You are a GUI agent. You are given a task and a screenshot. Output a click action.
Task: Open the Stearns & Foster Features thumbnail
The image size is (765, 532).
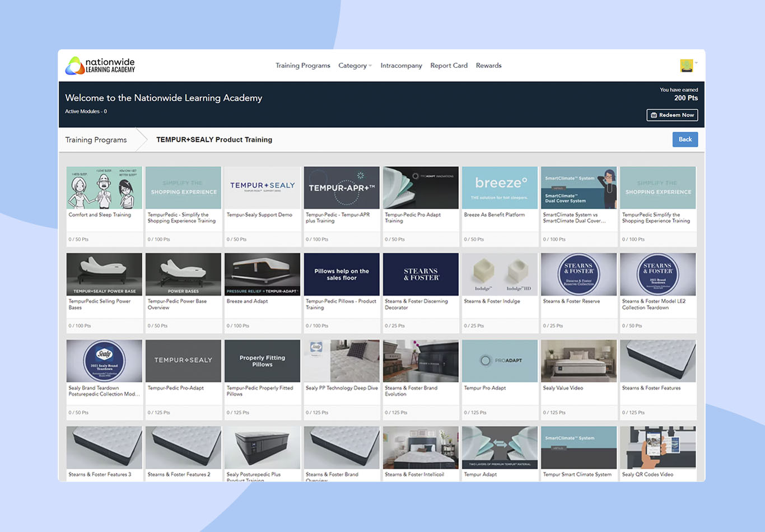pyautogui.click(x=658, y=361)
